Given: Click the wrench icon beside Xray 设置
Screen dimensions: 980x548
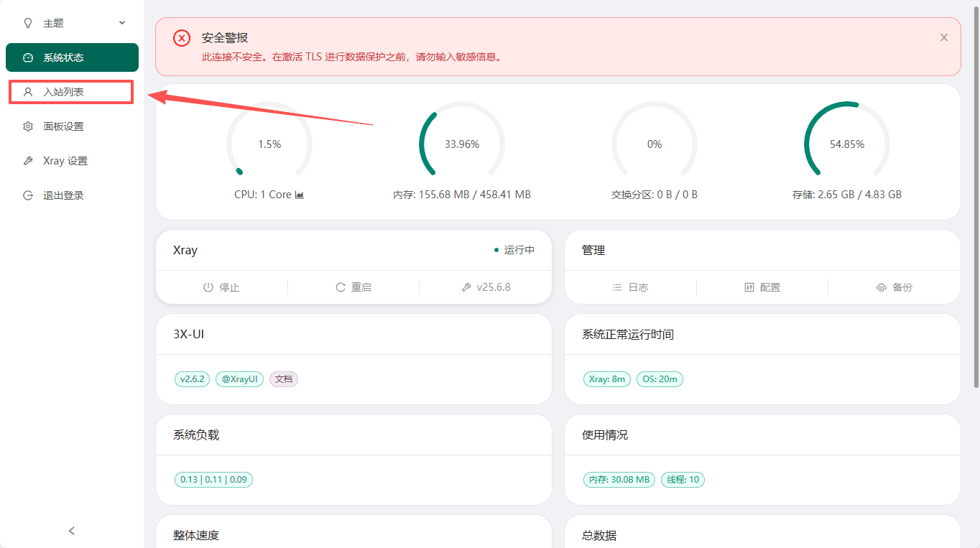Looking at the screenshot, I should (x=28, y=161).
